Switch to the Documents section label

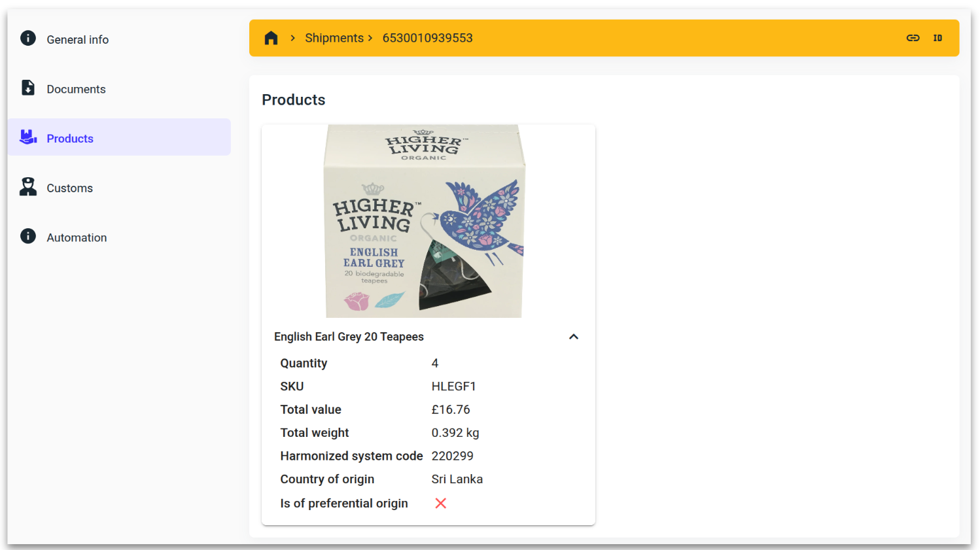tap(76, 90)
